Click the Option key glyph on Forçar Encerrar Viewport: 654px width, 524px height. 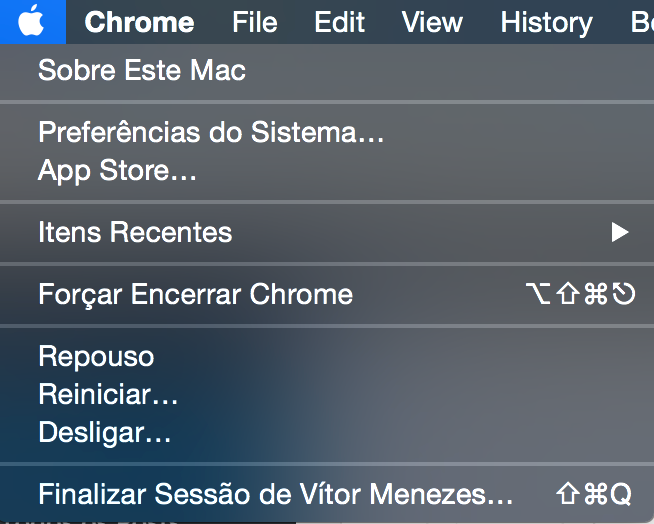pyautogui.click(x=538, y=295)
